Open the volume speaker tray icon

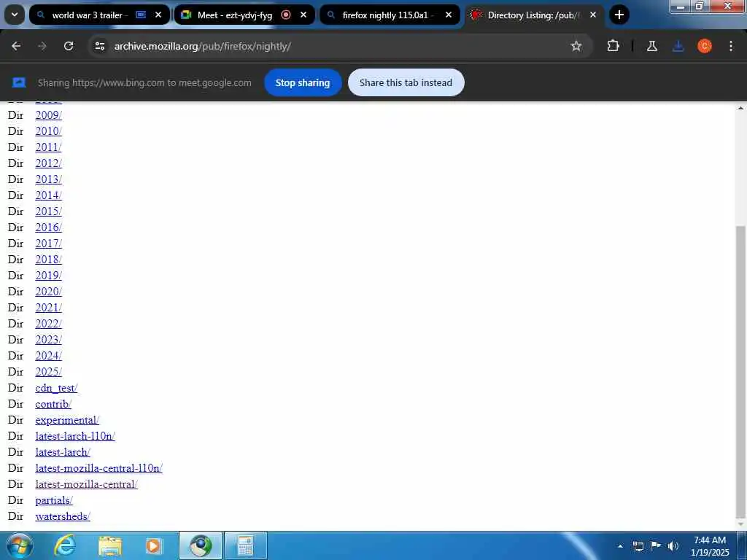pyautogui.click(x=673, y=546)
